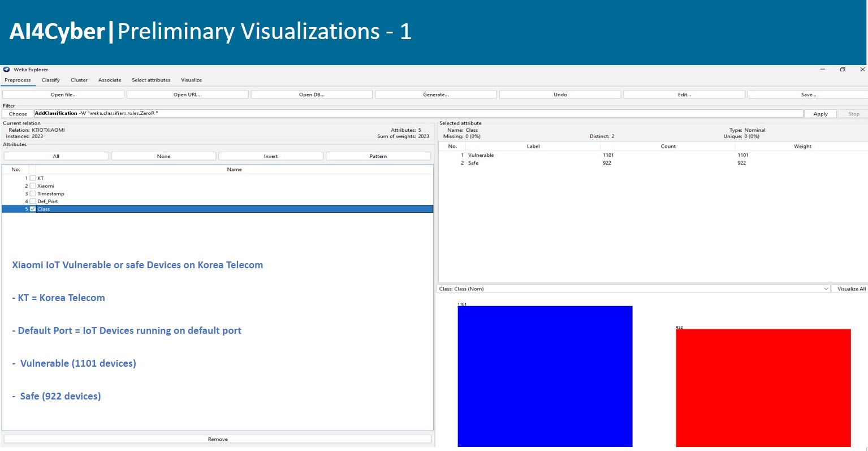
Task: Click the Open DB... button
Action: [x=312, y=95]
